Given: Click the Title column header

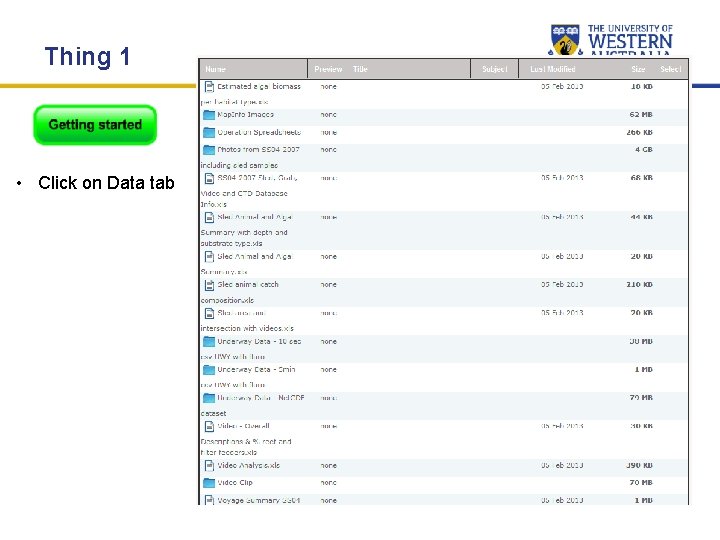Looking at the screenshot, I should click(x=360, y=69).
